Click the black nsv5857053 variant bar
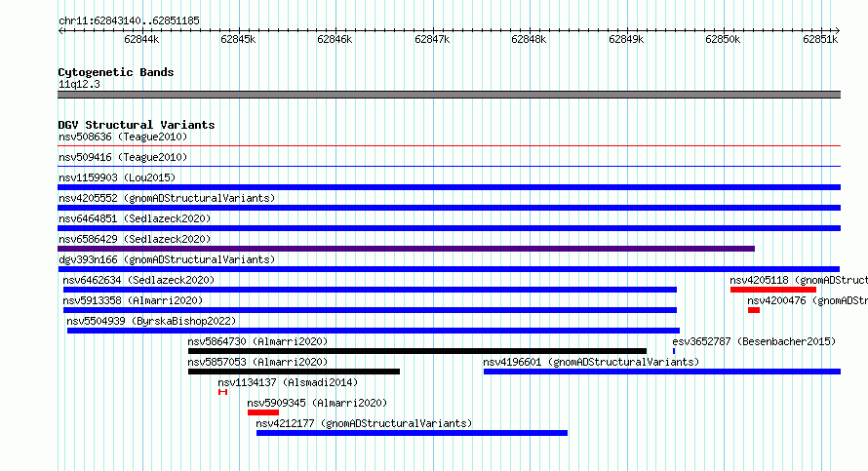 pyautogui.click(x=294, y=372)
